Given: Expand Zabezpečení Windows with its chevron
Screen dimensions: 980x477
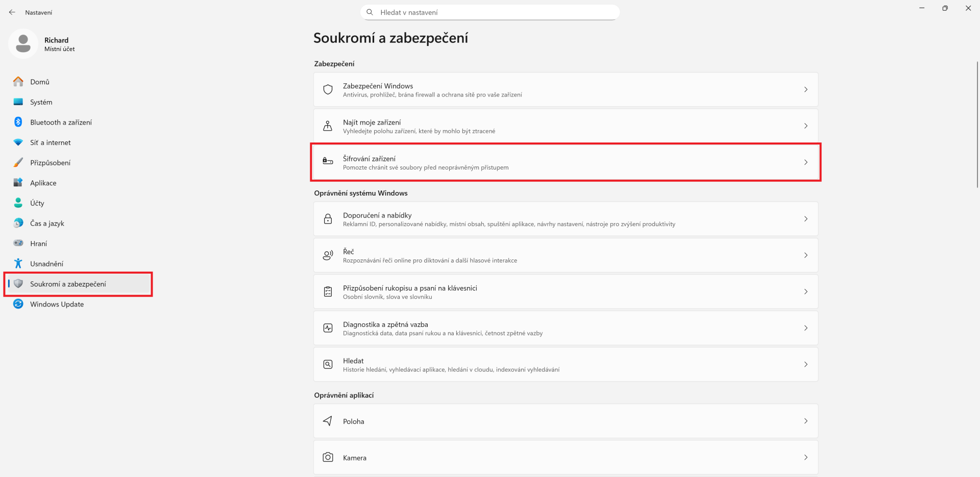Looking at the screenshot, I should 805,90.
